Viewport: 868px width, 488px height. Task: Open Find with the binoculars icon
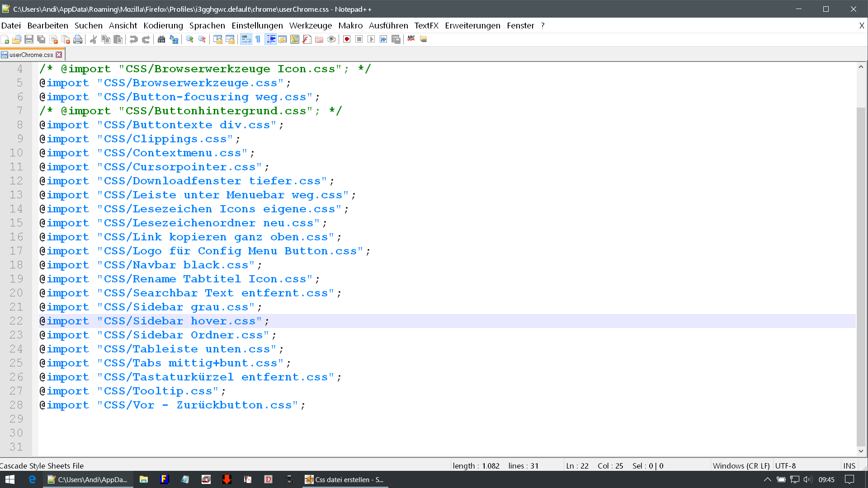coord(161,40)
